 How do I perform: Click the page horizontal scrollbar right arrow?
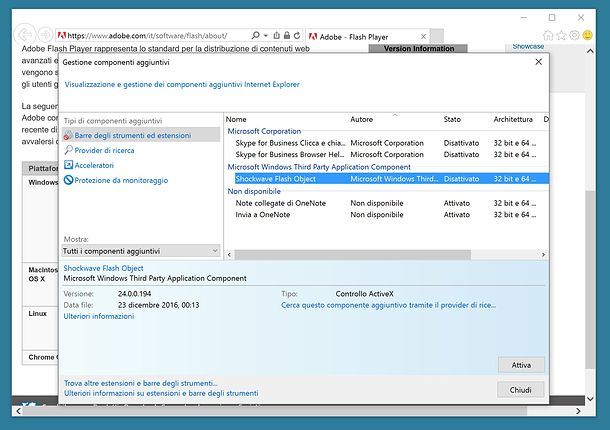click(578, 411)
